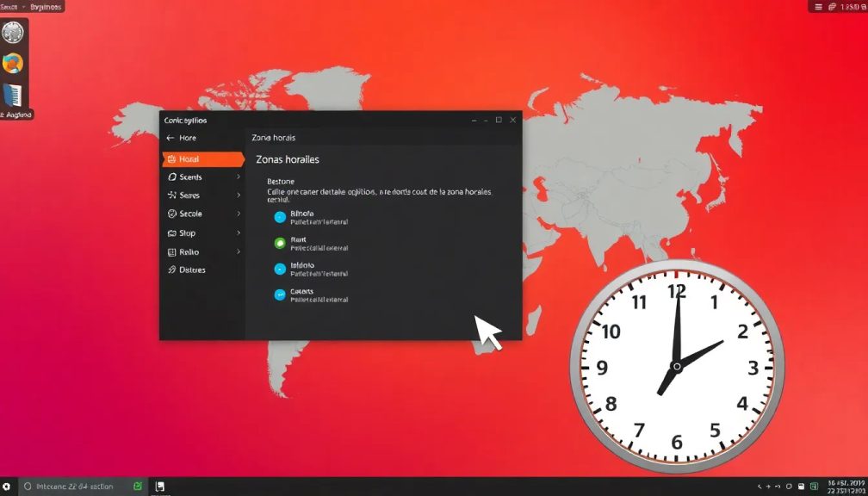Click the Secole sidebar icon
Image resolution: width=868 pixels, height=496 pixels.
(172, 214)
